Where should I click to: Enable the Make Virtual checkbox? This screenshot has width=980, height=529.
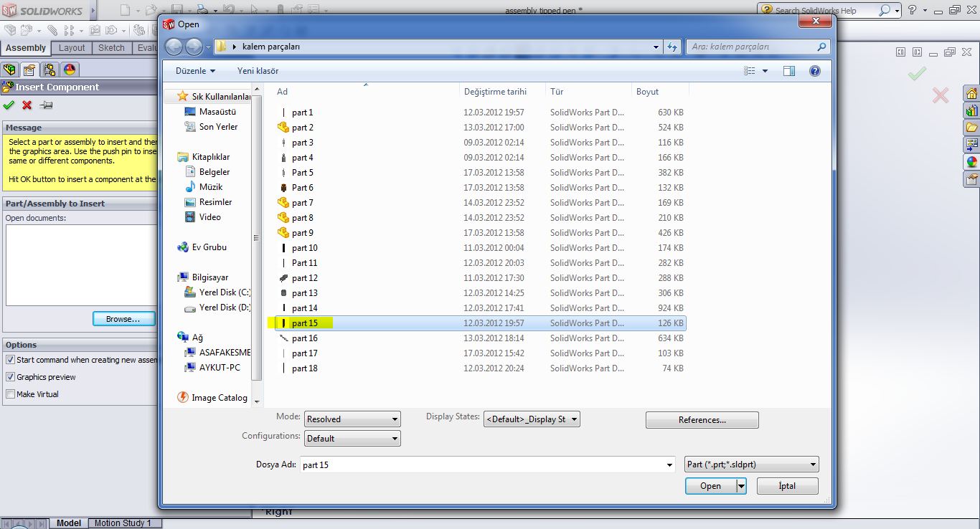point(10,394)
